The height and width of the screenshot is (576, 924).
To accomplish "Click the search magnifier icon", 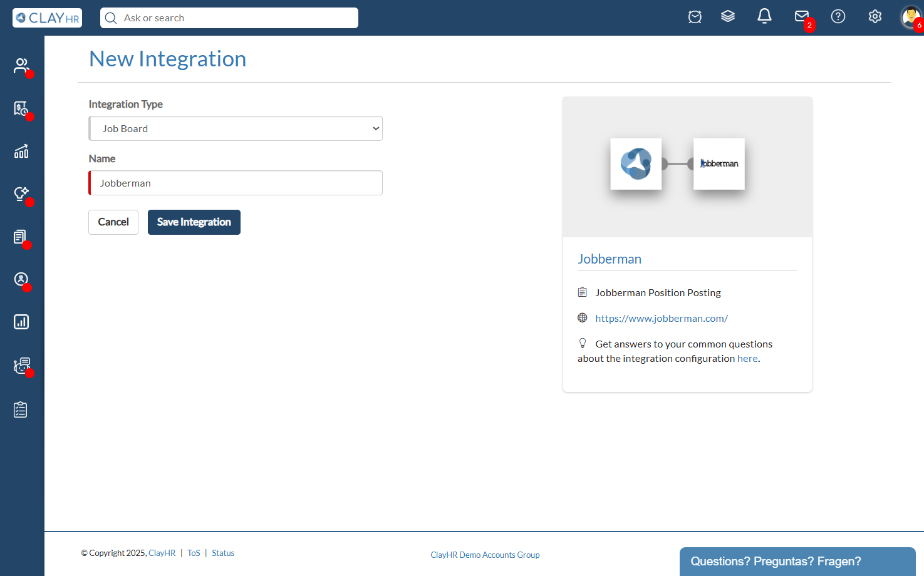I will 111,18.
